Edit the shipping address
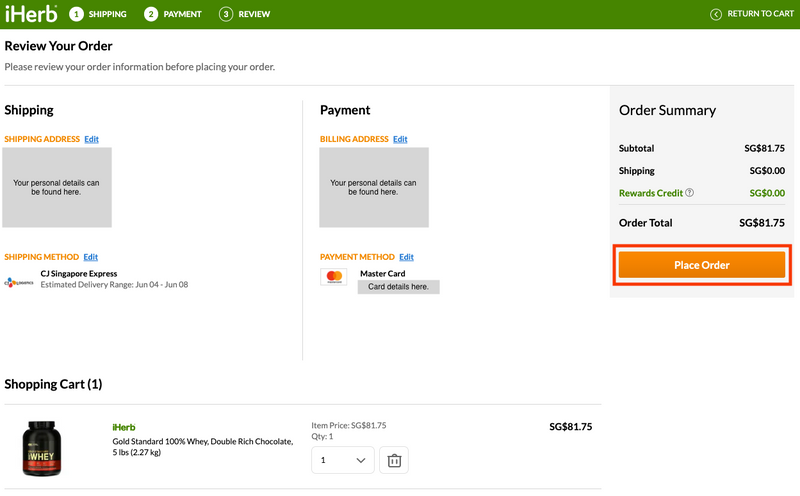This screenshot has width=800, height=496. point(91,139)
